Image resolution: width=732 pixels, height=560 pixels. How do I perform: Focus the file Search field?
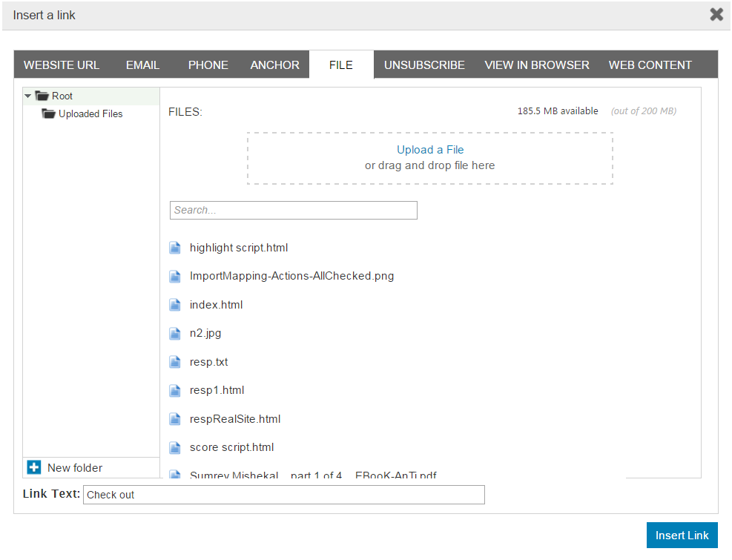click(293, 210)
